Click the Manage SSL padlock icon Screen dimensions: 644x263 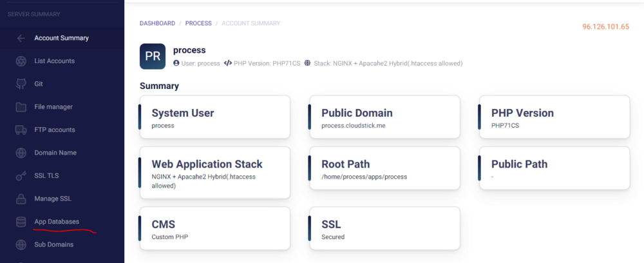[21, 199]
